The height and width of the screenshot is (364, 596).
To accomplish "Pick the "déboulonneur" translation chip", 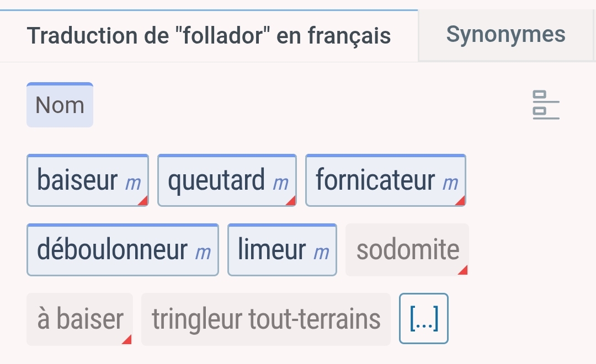I will (112, 250).
